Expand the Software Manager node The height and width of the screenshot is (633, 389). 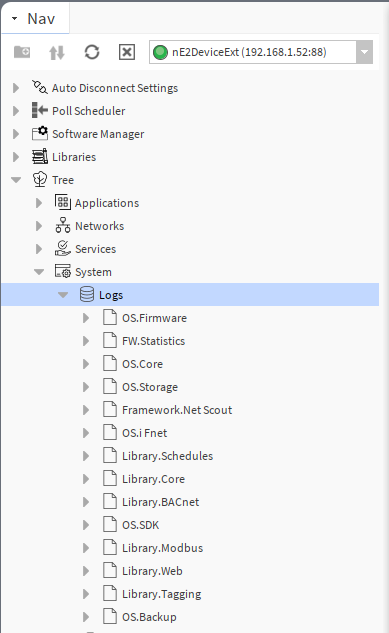coord(16,134)
